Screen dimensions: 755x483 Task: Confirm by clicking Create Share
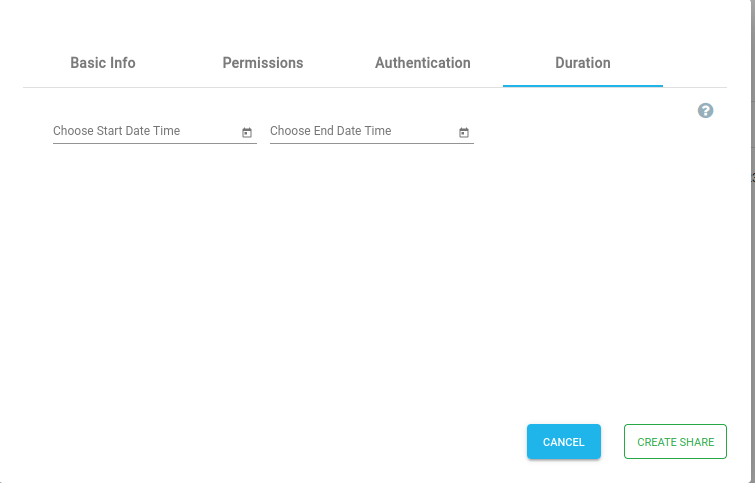point(675,442)
